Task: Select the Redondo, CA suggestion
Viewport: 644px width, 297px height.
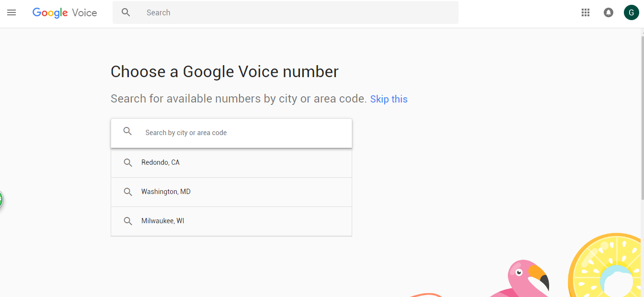Action: pyautogui.click(x=231, y=163)
